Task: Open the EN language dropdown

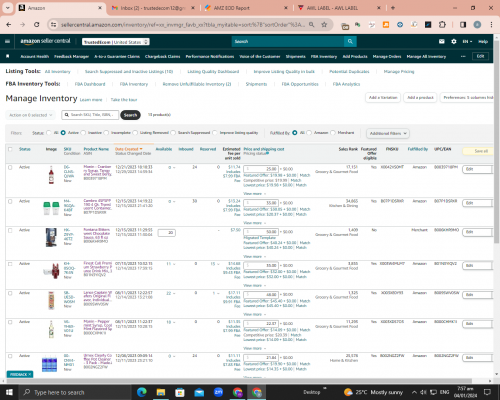Action: coord(467,41)
